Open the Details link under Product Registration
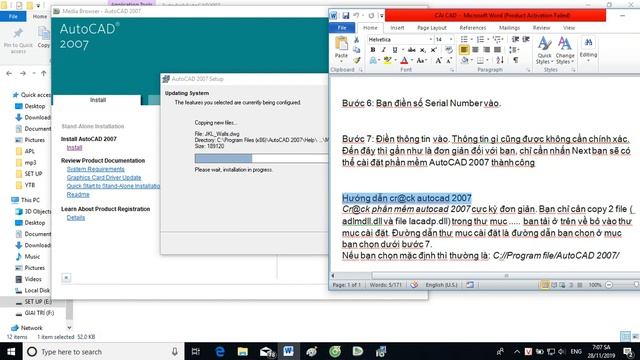Screen dimensions: 640x360 point(76,218)
